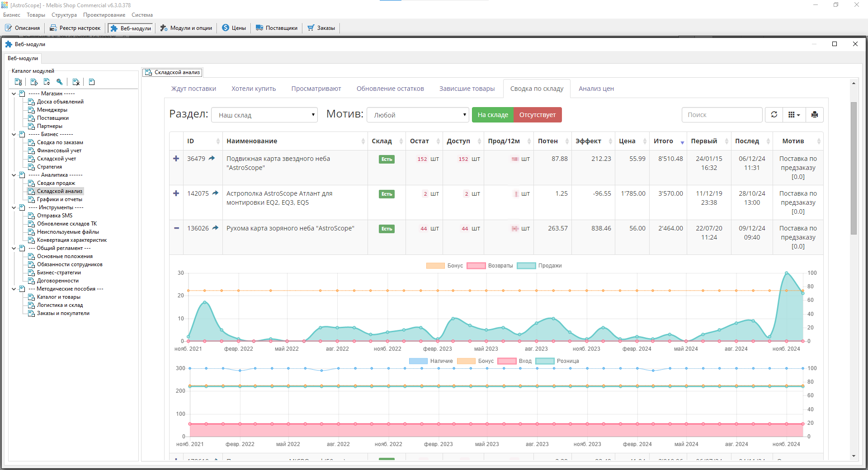Click the reload module icon in catalog toolbar
This screenshot has width=868, height=470.
(47, 82)
